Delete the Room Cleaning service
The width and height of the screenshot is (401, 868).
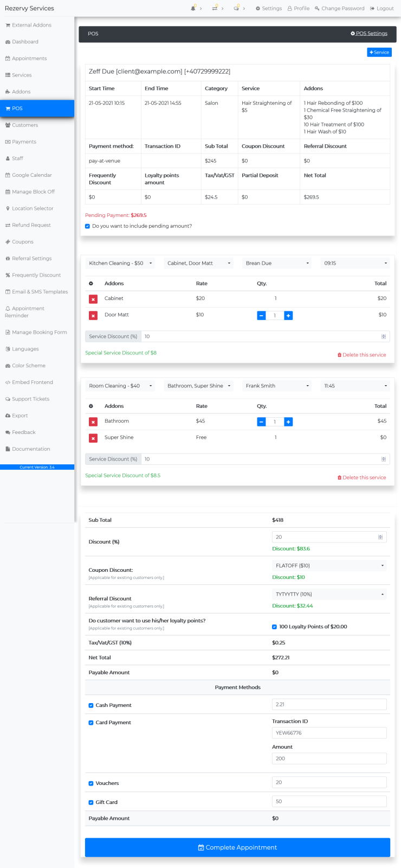pyautogui.click(x=361, y=477)
